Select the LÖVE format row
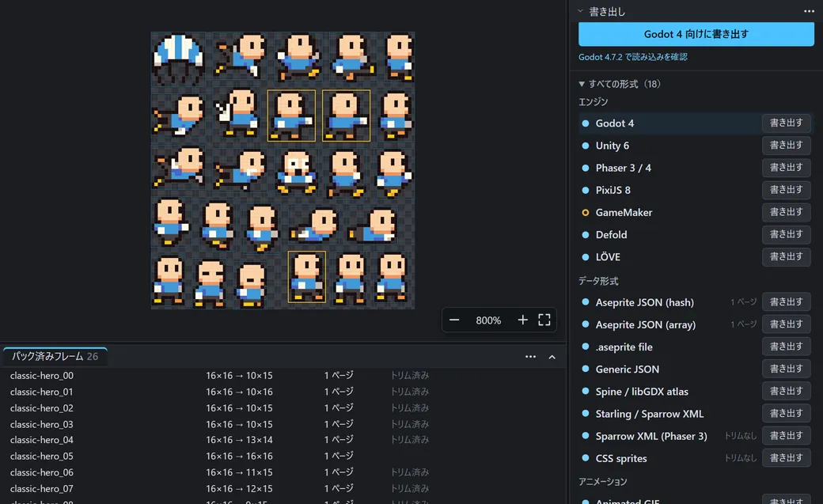823x504 pixels. pos(696,257)
